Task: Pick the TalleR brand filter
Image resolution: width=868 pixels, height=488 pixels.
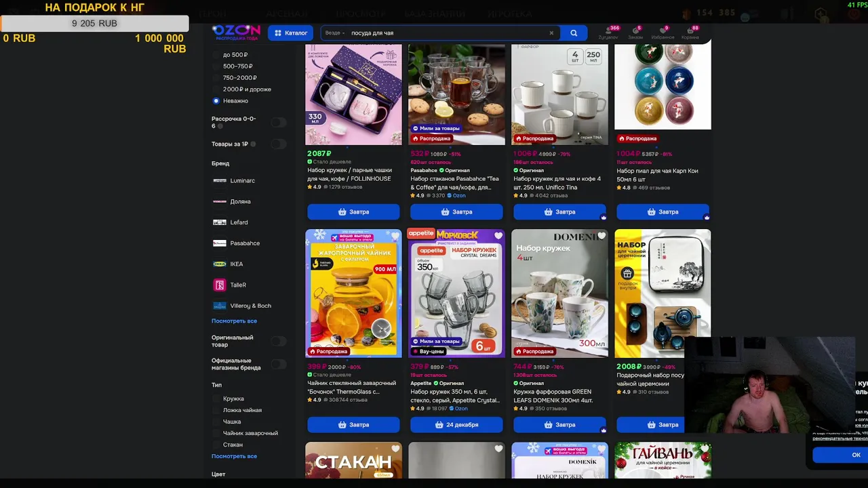Action: pyautogui.click(x=229, y=285)
